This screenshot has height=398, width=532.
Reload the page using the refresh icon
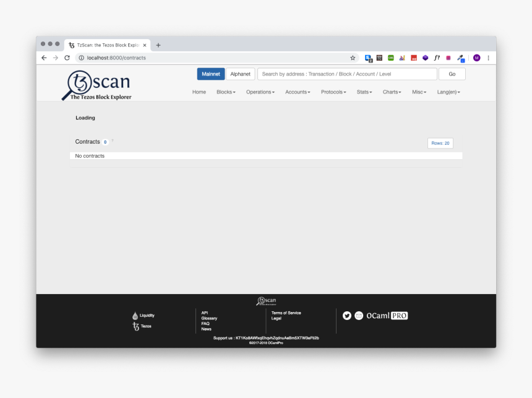click(x=67, y=58)
